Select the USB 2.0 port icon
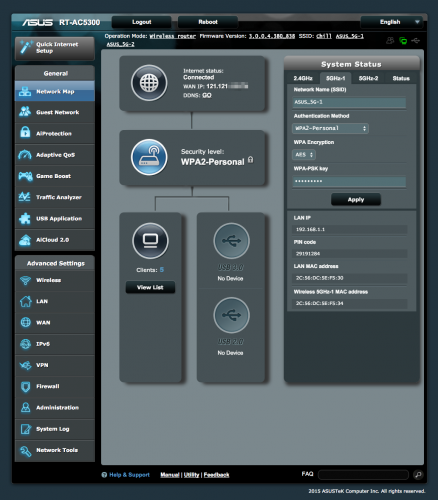 231,315
